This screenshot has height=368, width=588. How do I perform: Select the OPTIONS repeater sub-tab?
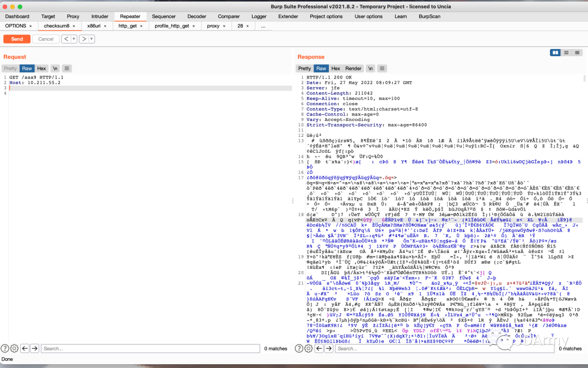[15, 26]
